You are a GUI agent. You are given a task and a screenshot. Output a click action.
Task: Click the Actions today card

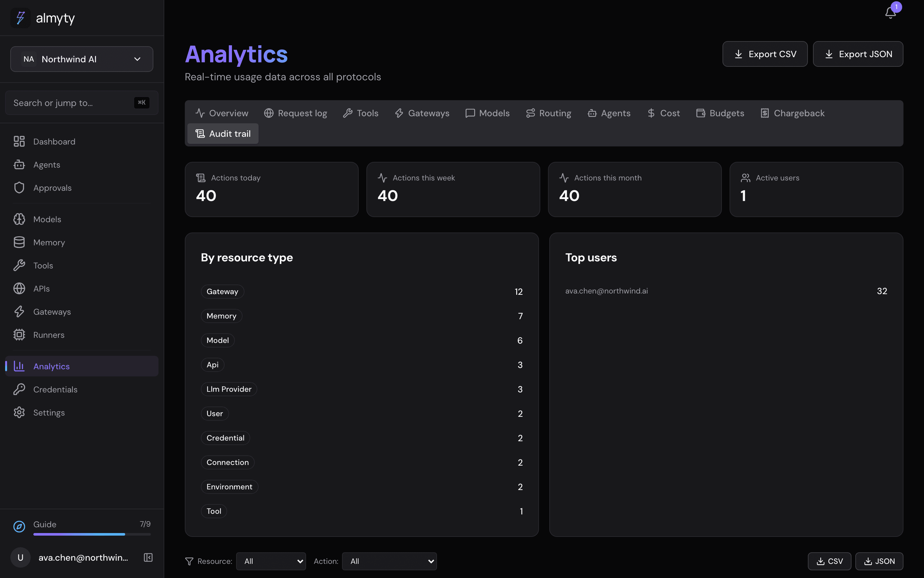271,189
